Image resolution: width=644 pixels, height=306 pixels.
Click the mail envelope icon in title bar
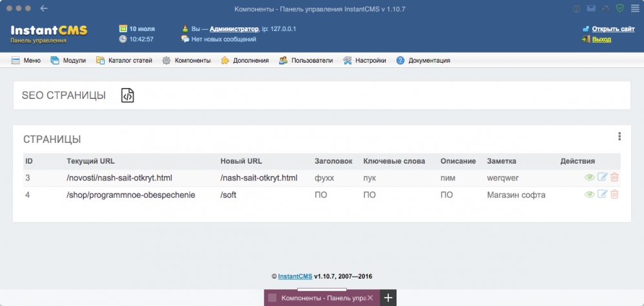591,8
